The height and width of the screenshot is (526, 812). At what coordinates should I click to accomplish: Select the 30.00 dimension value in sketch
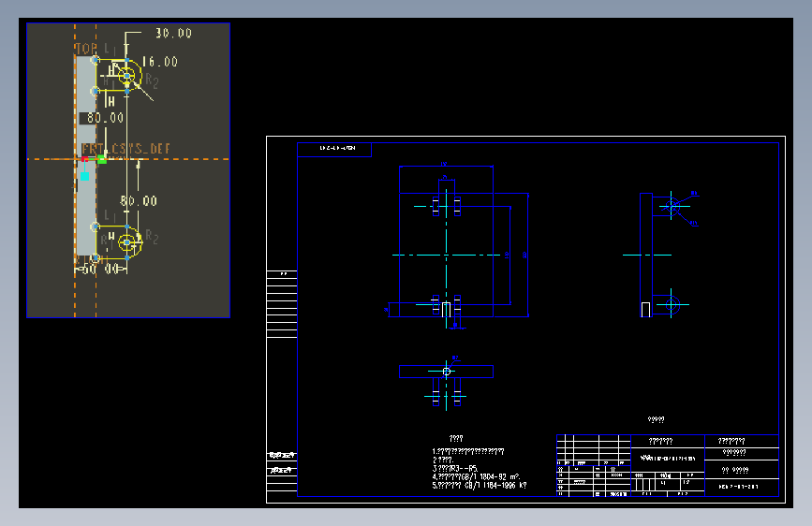click(x=173, y=33)
